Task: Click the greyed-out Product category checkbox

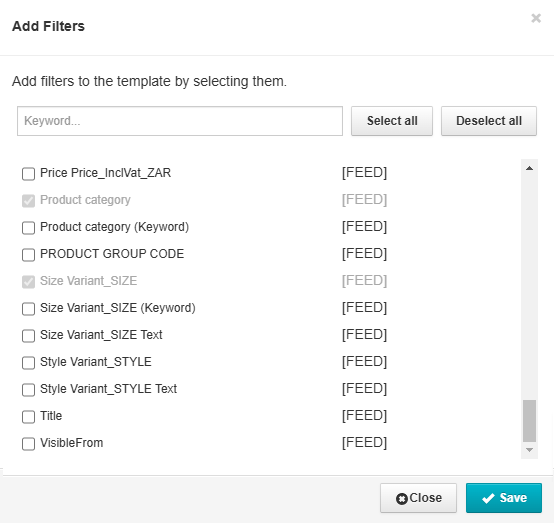Action: click(x=28, y=201)
